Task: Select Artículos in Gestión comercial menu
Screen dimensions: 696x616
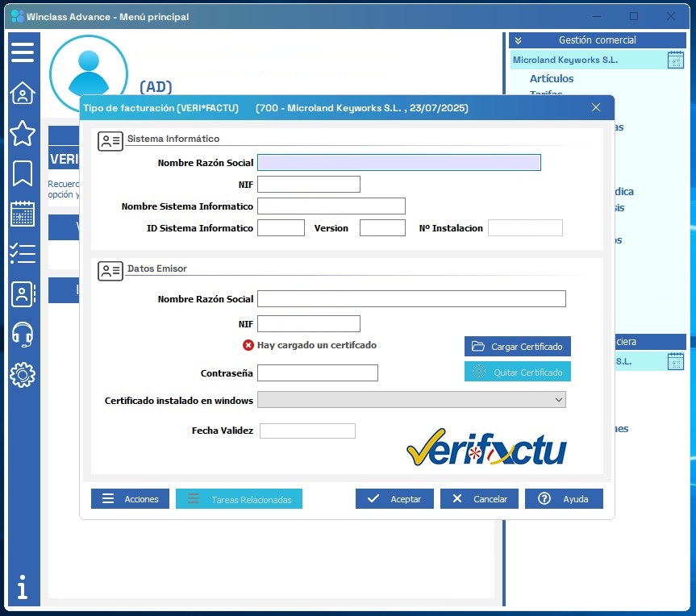Action: (552, 79)
